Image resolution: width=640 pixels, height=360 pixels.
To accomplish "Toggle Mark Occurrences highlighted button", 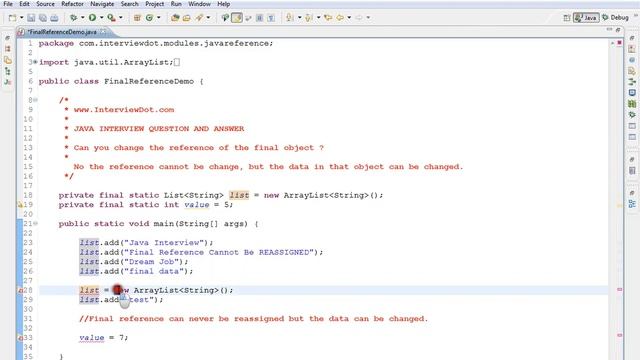I will tap(237, 18).
